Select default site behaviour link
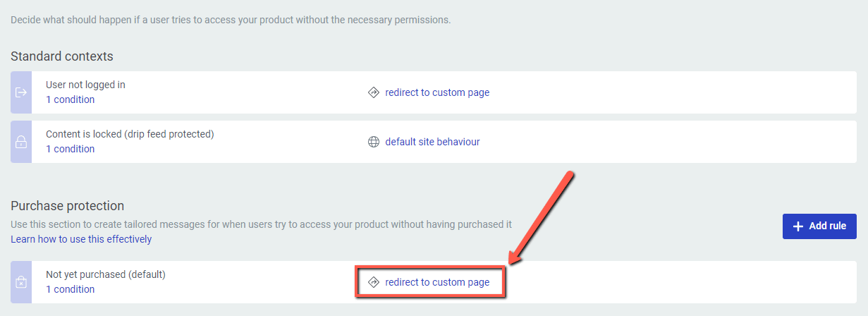Viewport: 868px width, 316px height. tap(432, 142)
